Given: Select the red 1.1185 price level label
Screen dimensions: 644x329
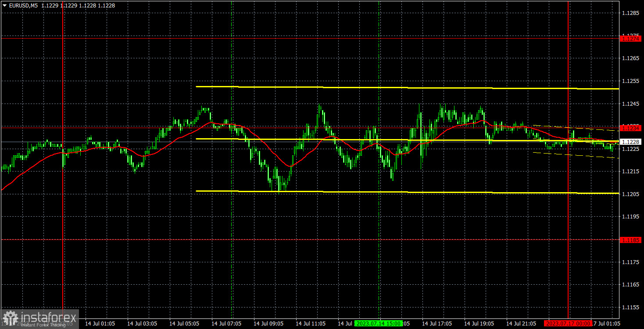Looking at the screenshot, I should [631, 240].
